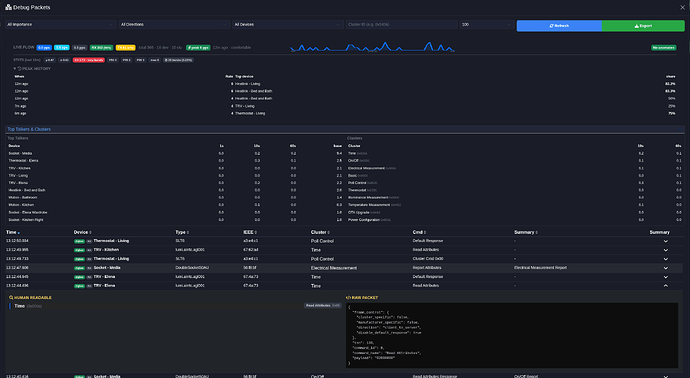Click the sort arrow on the Time column
This screenshot has width=690, height=378.
[18, 233]
